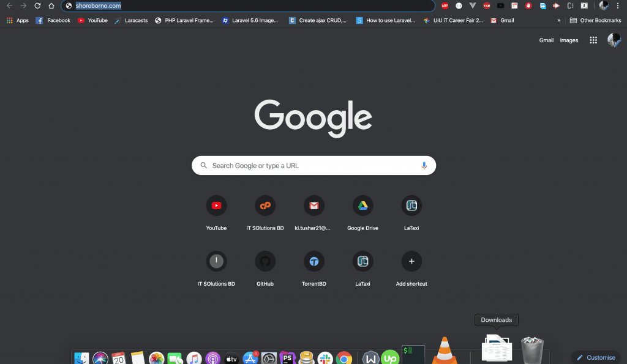
Task: Open the Other Bookmarks folder
Action: click(595, 20)
